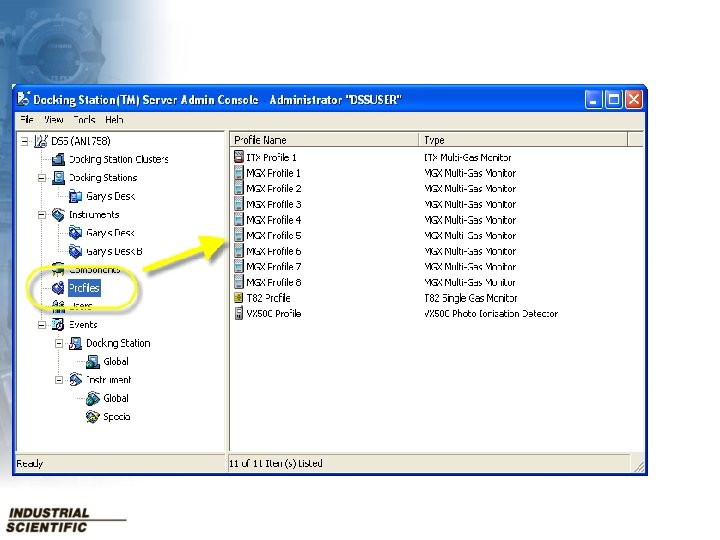Click the MGX Profile 2 icon

[239, 188]
